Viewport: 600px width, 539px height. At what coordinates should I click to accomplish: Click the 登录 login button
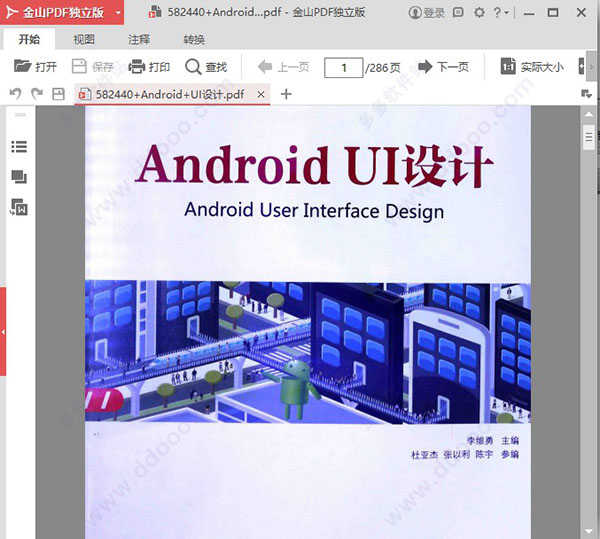tap(427, 13)
